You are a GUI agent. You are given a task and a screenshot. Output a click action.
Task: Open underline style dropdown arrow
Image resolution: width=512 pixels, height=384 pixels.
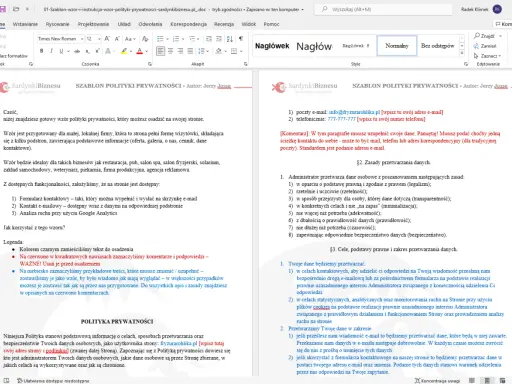[68, 51]
